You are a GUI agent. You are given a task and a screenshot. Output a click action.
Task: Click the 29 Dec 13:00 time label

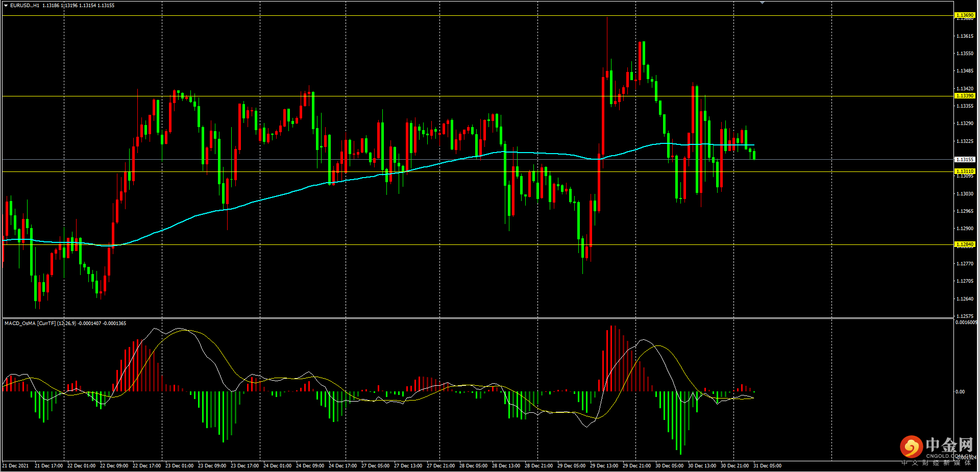click(x=604, y=466)
